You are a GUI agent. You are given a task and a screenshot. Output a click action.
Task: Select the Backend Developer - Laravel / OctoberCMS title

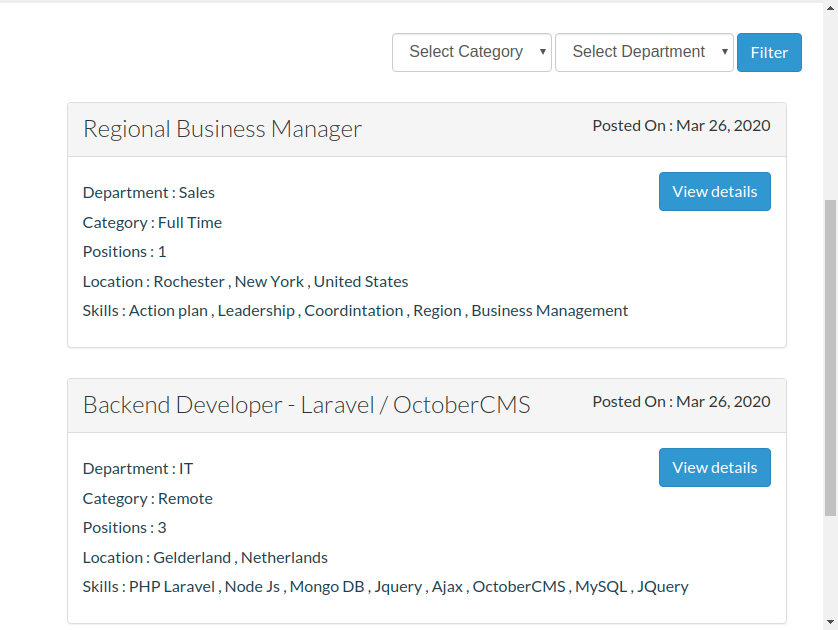coord(307,405)
